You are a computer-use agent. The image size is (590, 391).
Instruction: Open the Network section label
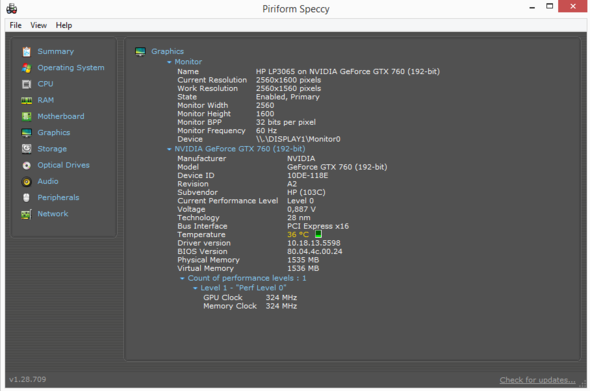click(53, 214)
